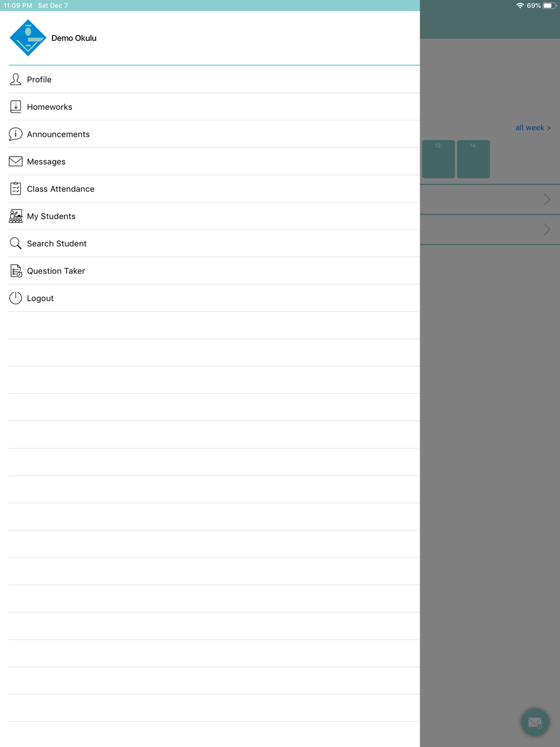This screenshot has width=560, height=747.
Task: Open the Profile person icon
Action: pos(16,80)
